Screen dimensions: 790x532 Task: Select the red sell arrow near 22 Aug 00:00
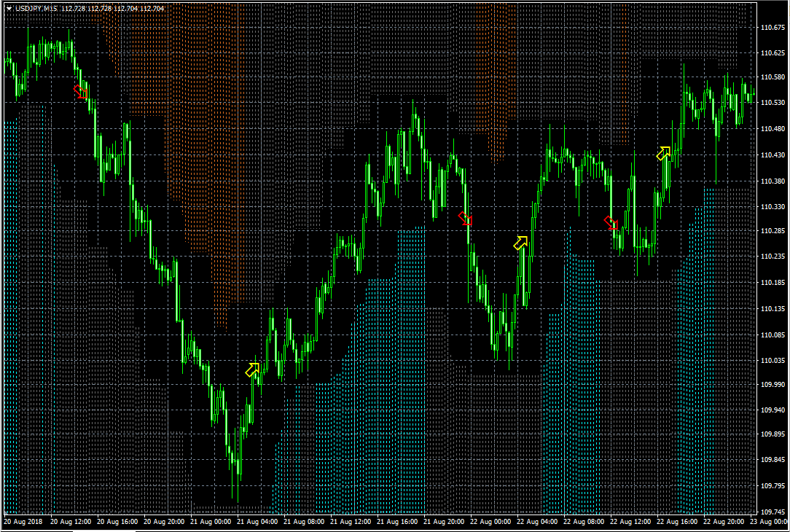pos(466,219)
